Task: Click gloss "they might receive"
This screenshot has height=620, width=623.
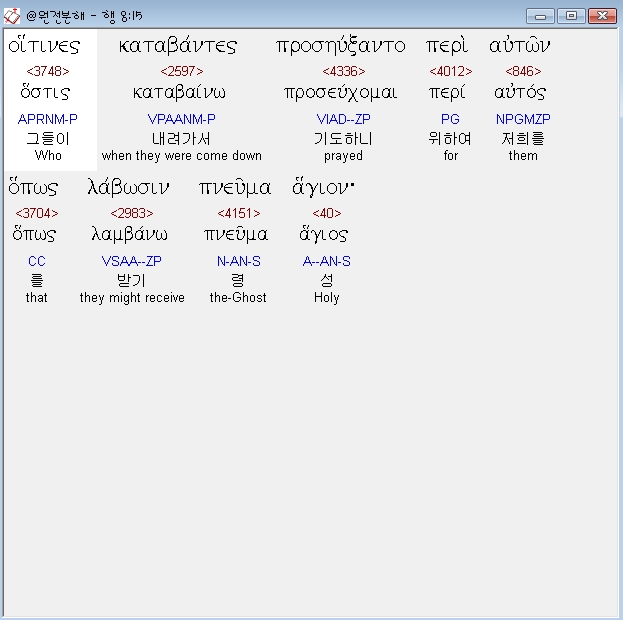Action: [132, 298]
